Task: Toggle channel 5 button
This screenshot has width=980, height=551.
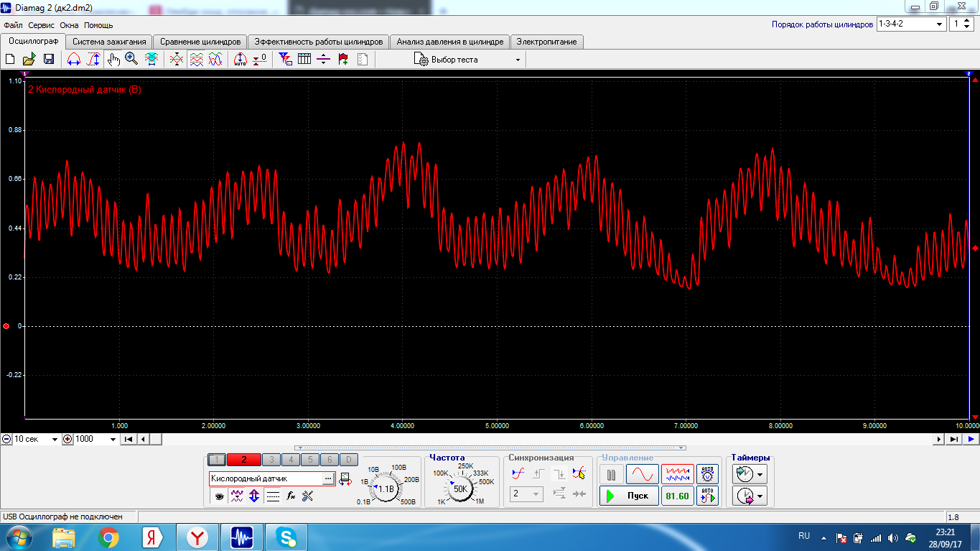Action: 309,460
